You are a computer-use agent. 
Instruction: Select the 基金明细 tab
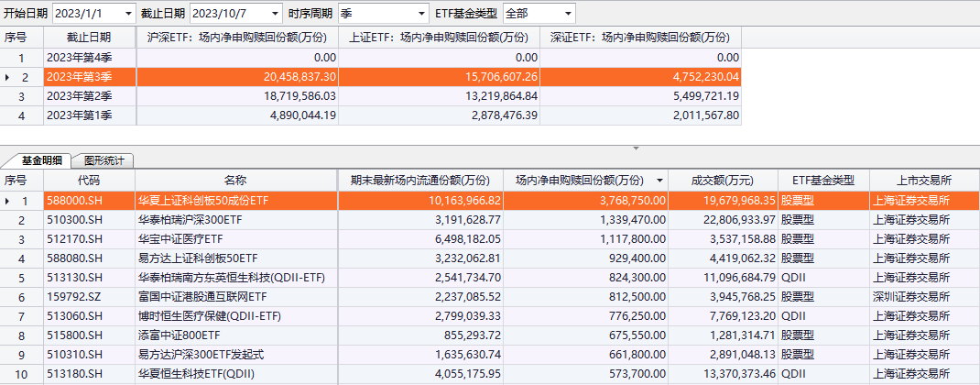pos(41,160)
